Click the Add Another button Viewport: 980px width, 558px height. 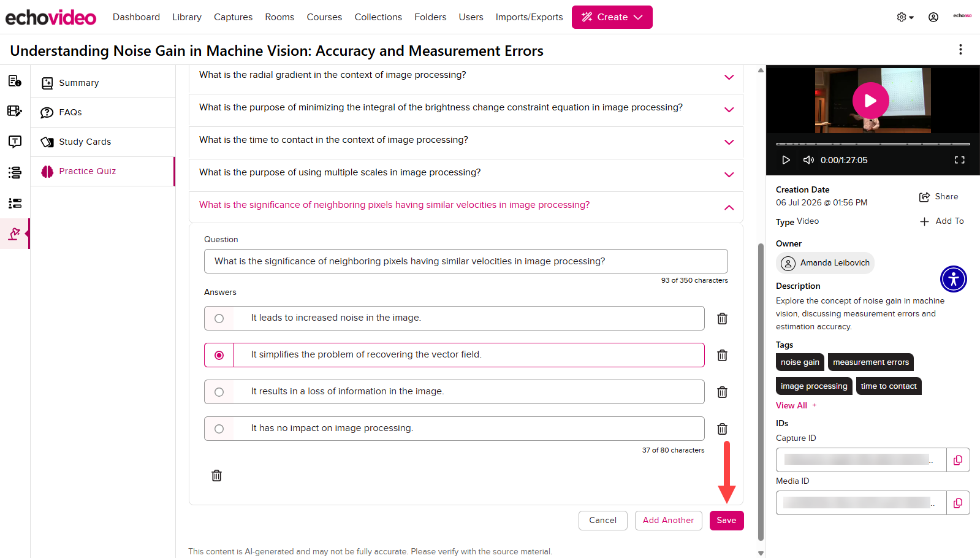668,521
